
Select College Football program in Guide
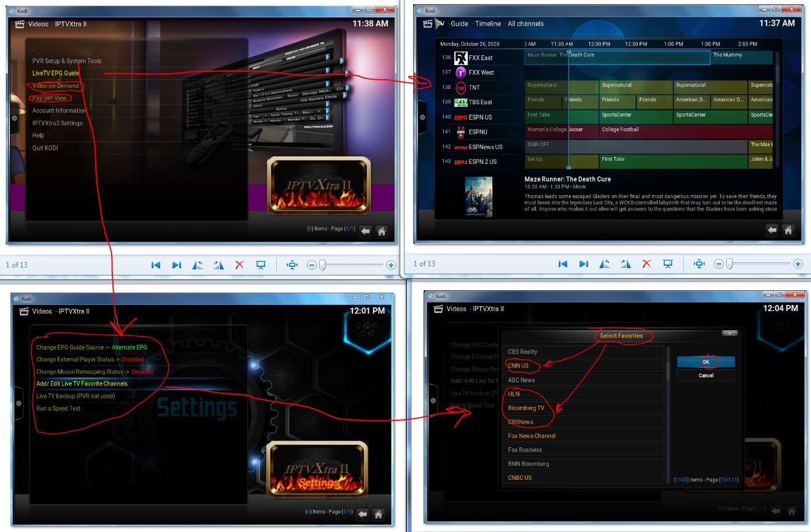pos(686,132)
